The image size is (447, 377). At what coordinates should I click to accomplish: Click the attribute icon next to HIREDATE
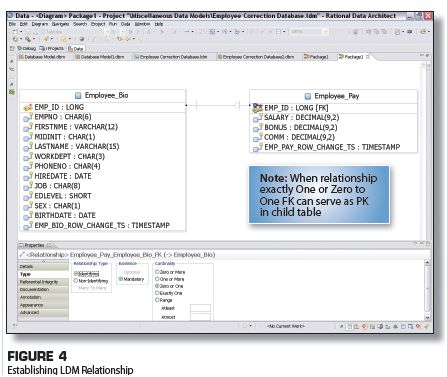click(27, 176)
